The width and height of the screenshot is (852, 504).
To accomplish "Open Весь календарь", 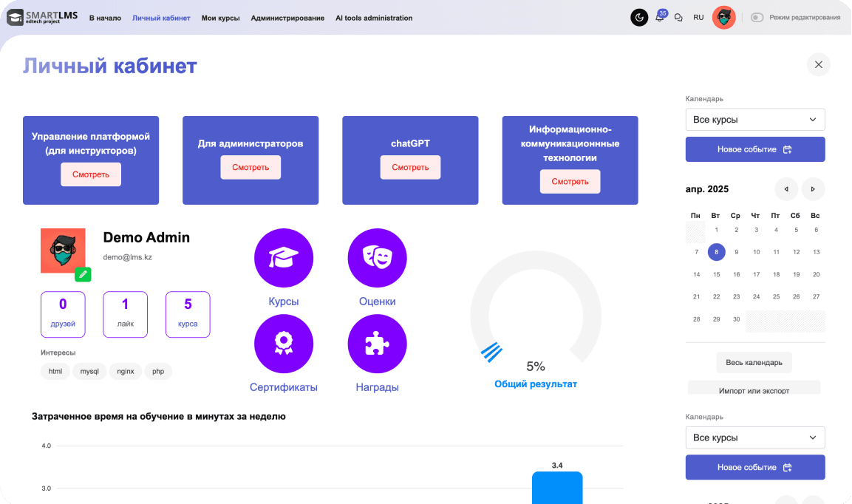I will (x=754, y=362).
